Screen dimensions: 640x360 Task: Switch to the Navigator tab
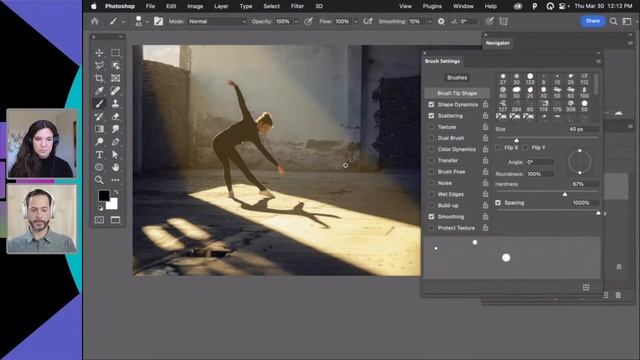pyautogui.click(x=498, y=43)
